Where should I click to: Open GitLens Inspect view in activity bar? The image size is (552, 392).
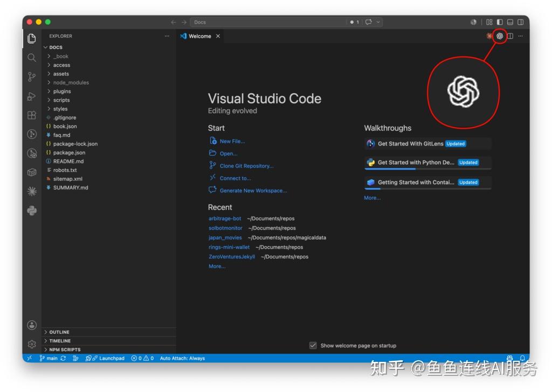tap(32, 153)
